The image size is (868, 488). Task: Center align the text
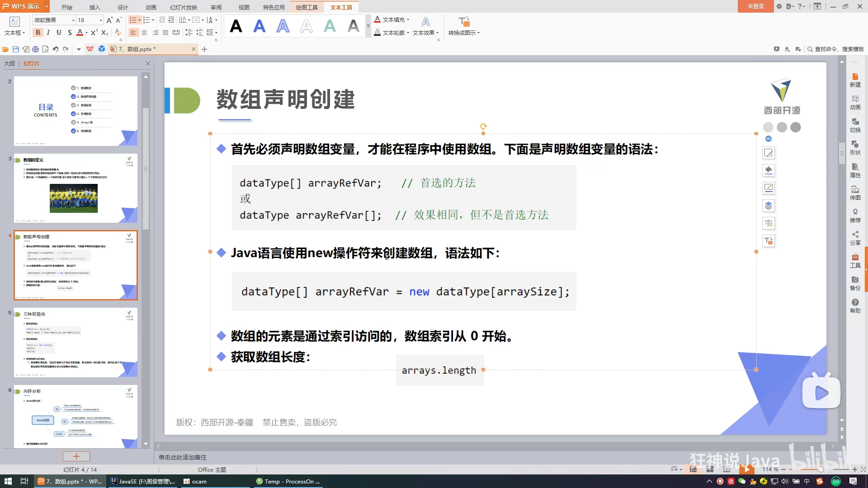[144, 33]
